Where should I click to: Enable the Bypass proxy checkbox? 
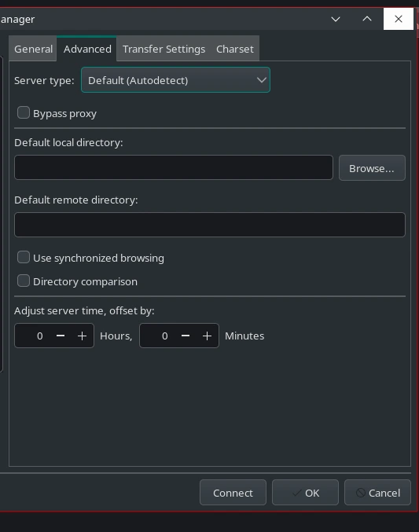pyautogui.click(x=24, y=112)
